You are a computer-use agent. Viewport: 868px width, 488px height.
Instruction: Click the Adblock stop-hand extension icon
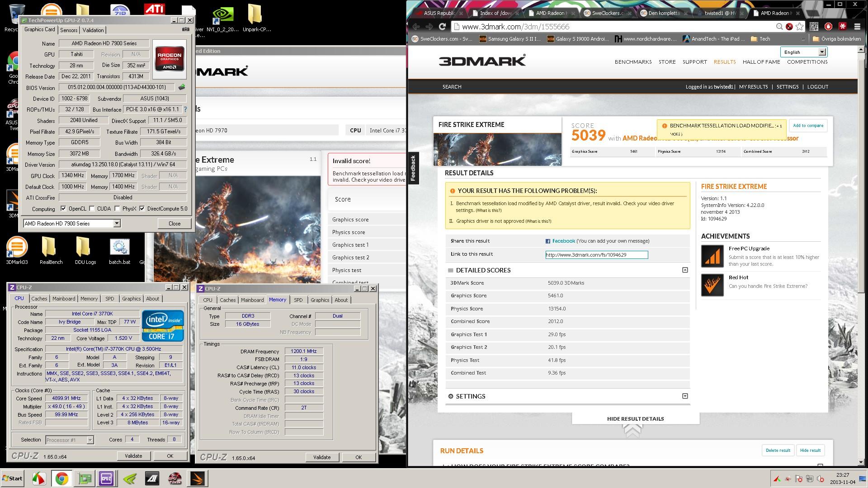click(x=828, y=27)
